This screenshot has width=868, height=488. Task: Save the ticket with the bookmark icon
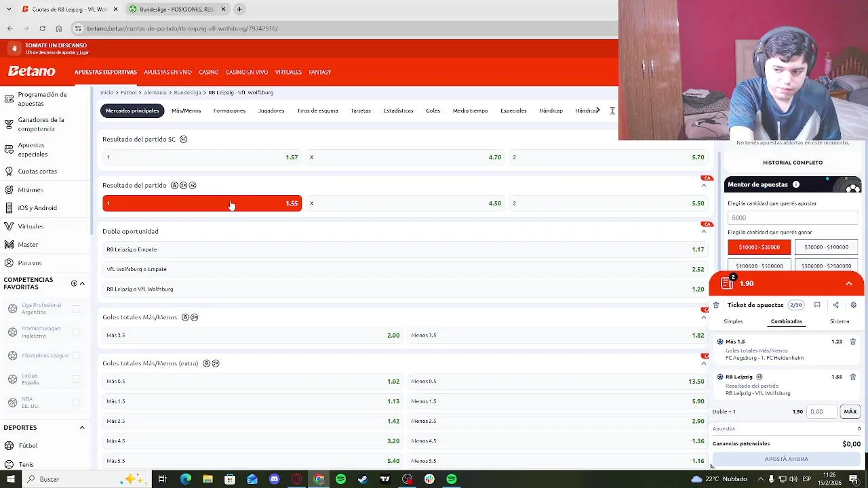click(817, 305)
